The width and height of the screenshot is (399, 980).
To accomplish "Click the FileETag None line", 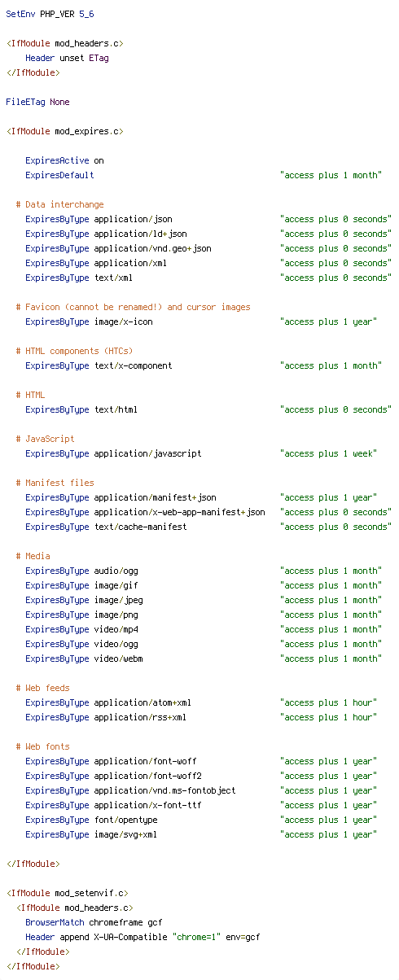I will pyautogui.click(x=37, y=103).
